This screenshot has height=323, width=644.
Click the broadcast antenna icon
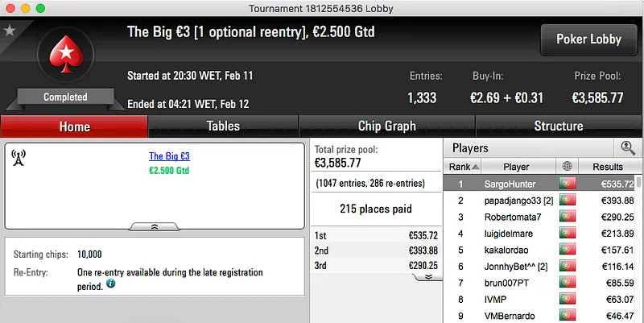click(x=19, y=158)
